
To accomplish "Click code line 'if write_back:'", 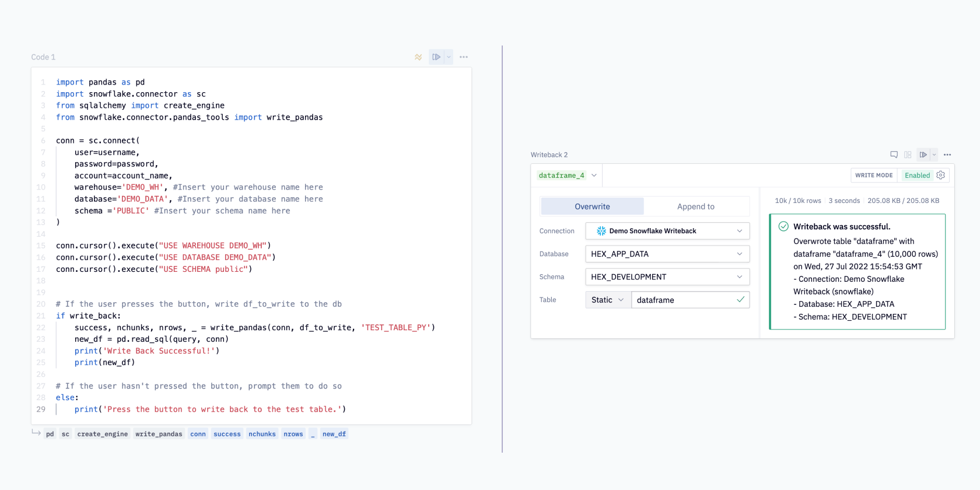I will point(88,316).
